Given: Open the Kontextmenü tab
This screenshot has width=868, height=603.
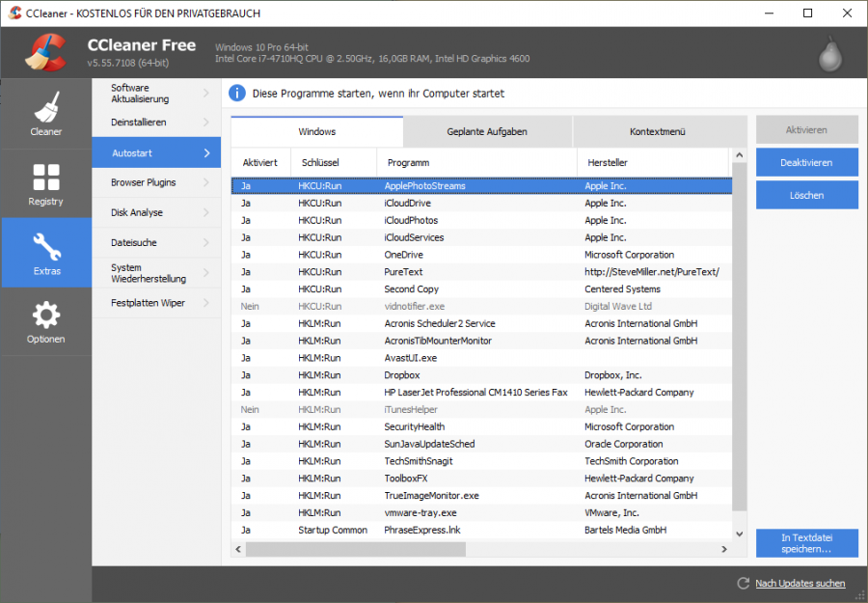Looking at the screenshot, I should click(658, 129).
